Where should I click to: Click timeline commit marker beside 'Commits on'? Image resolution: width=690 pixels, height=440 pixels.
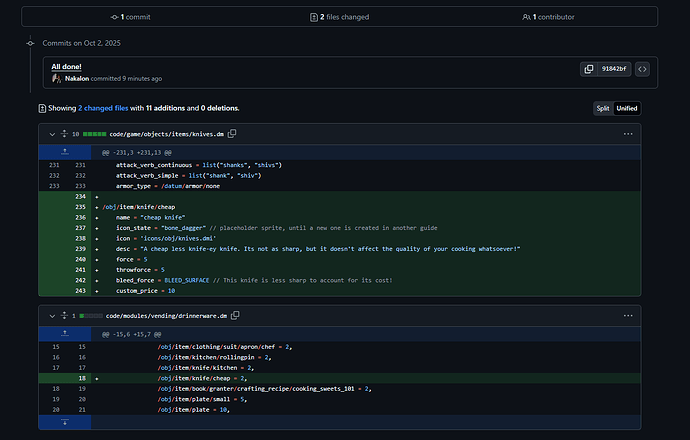click(30, 43)
